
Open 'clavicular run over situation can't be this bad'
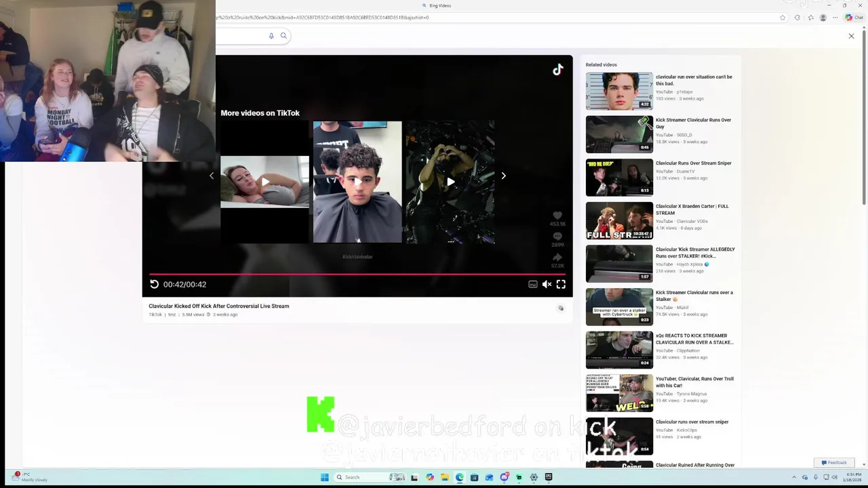(x=693, y=80)
